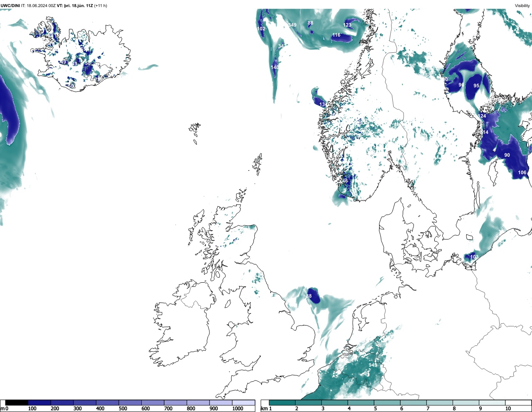The width and height of the screenshot is (532, 412).
Task: Click the "km" unit label in the legend
Action: pos(264,409)
